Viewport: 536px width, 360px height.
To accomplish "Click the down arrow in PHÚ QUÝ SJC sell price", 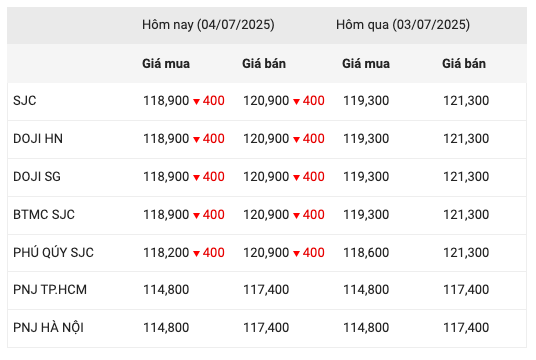I will 296,253.
